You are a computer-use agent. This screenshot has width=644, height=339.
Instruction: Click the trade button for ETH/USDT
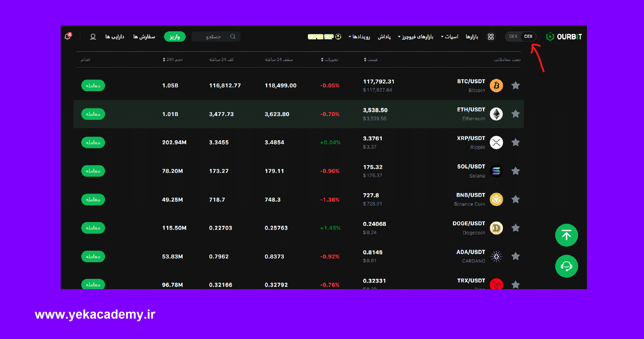(93, 114)
